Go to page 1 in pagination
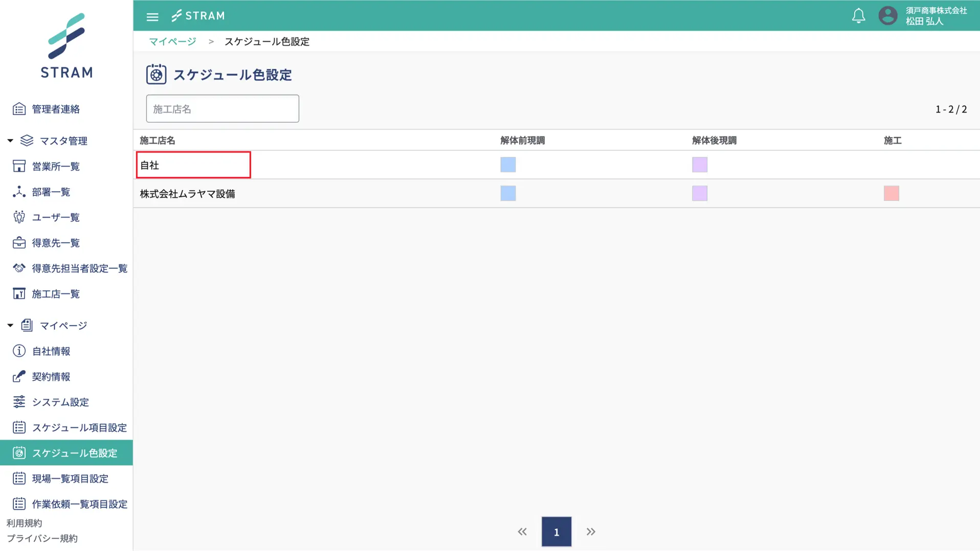 tap(556, 532)
